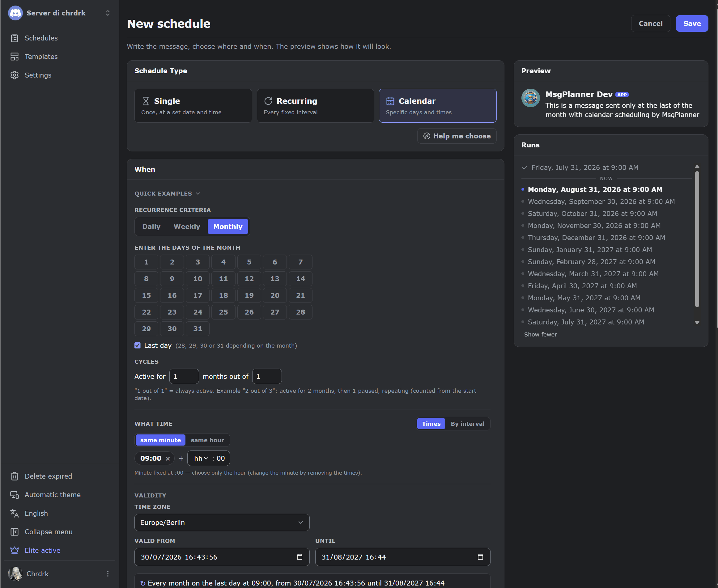
Task: Click the Calendar type icon
Action: [x=390, y=101]
